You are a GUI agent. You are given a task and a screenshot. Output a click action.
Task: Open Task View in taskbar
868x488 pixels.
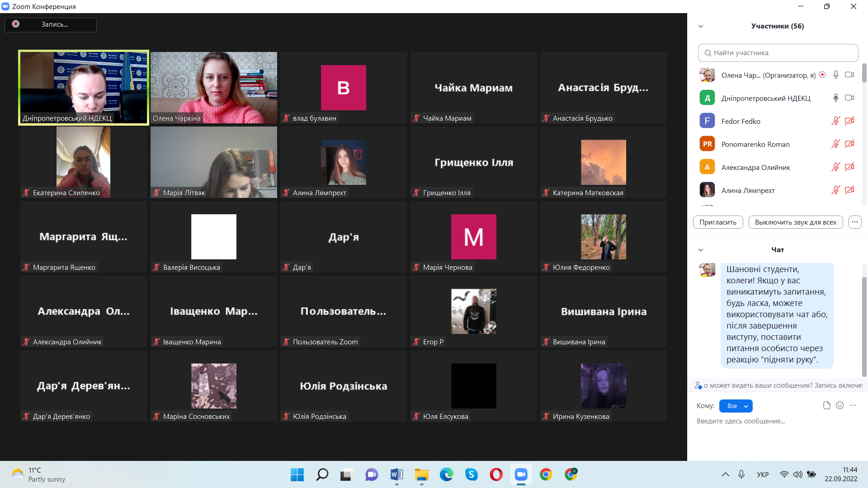point(347,474)
